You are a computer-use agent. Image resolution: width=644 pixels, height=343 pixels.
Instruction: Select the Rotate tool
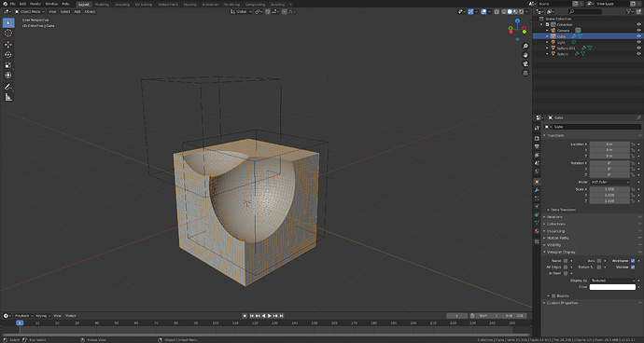pos(8,55)
